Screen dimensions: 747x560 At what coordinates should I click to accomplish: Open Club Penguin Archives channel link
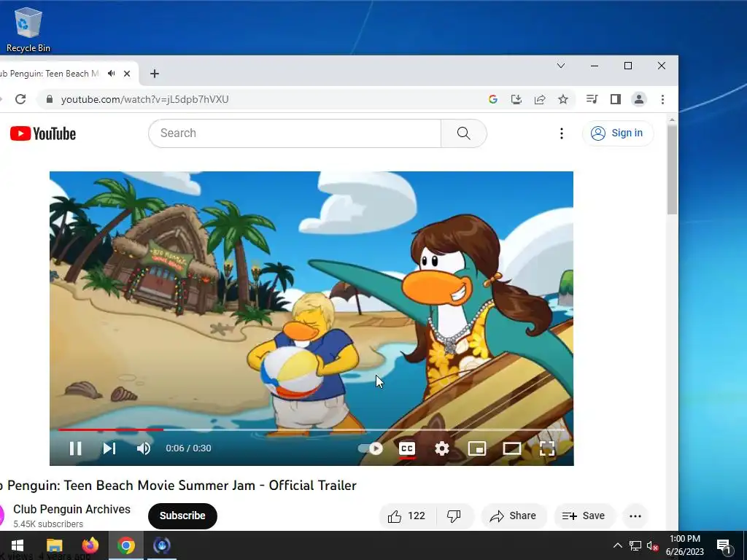pos(72,509)
